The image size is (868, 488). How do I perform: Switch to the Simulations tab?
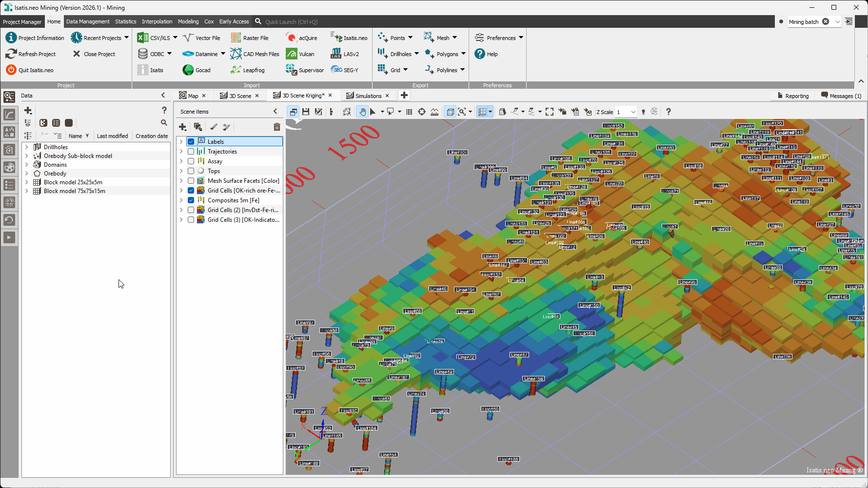click(368, 96)
